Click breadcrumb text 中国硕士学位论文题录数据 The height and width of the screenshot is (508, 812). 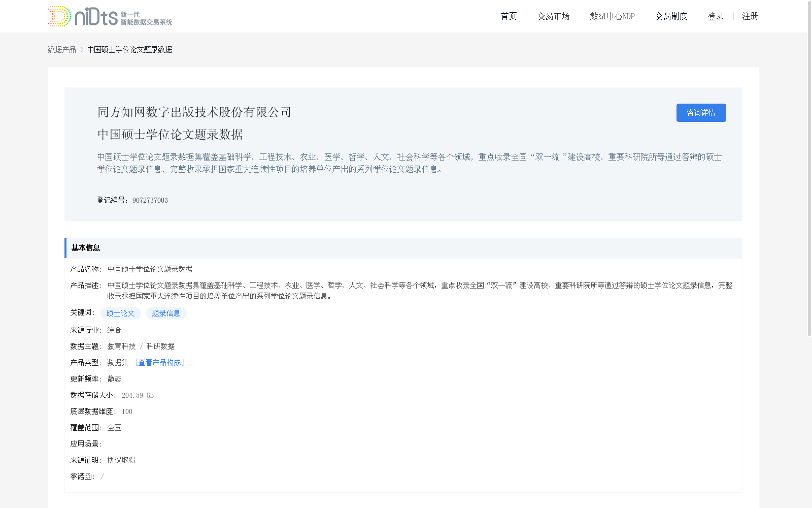[x=129, y=50]
